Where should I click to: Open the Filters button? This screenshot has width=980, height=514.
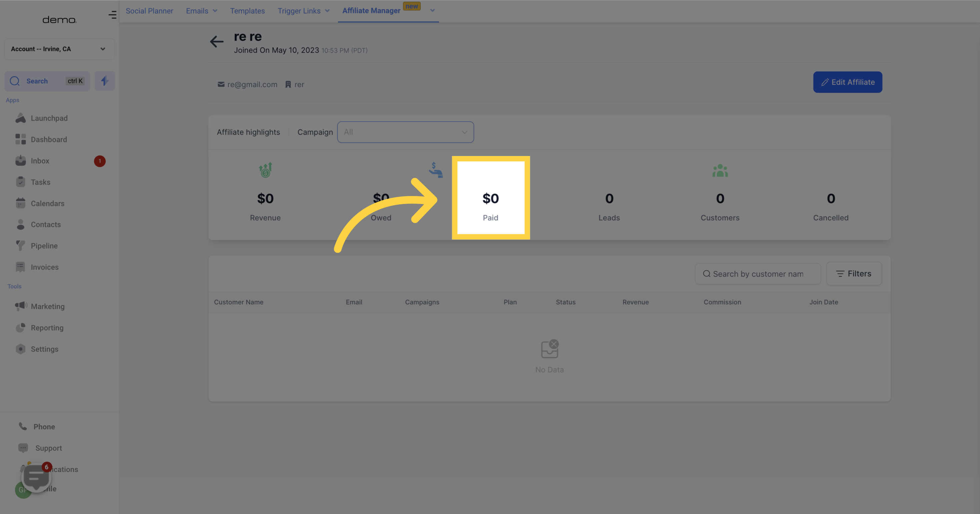pyautogui.click(x=854, y=274)
